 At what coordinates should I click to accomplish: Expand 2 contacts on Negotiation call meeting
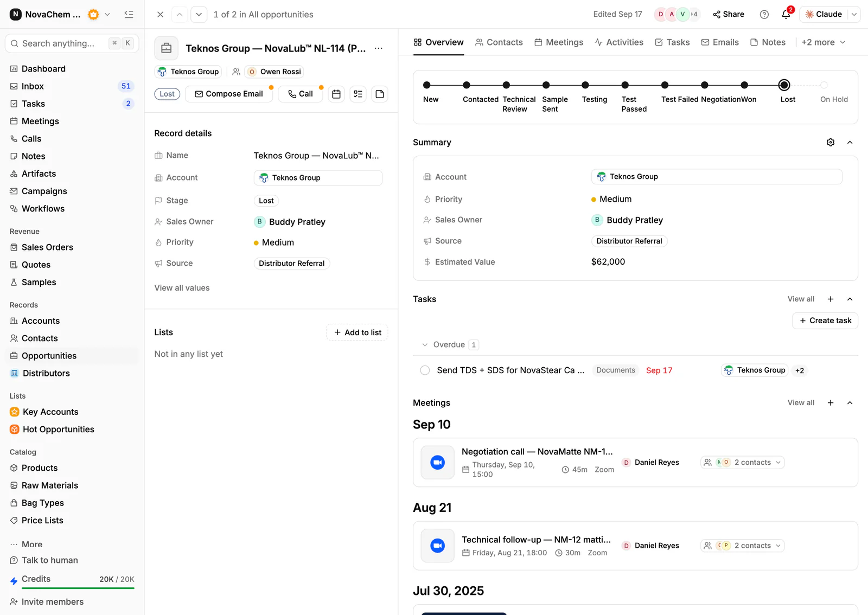742,463
